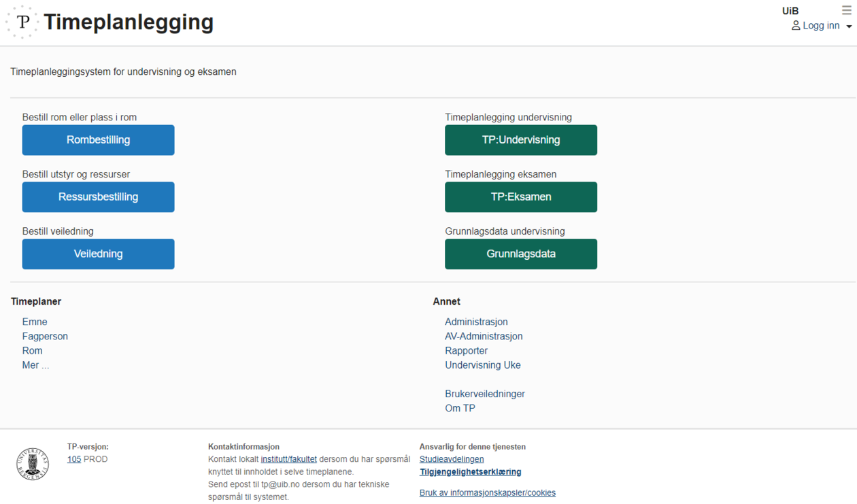This screenshot has width=857, height=504.
Task: Click the user profile icon
Action: click(795, 26)
